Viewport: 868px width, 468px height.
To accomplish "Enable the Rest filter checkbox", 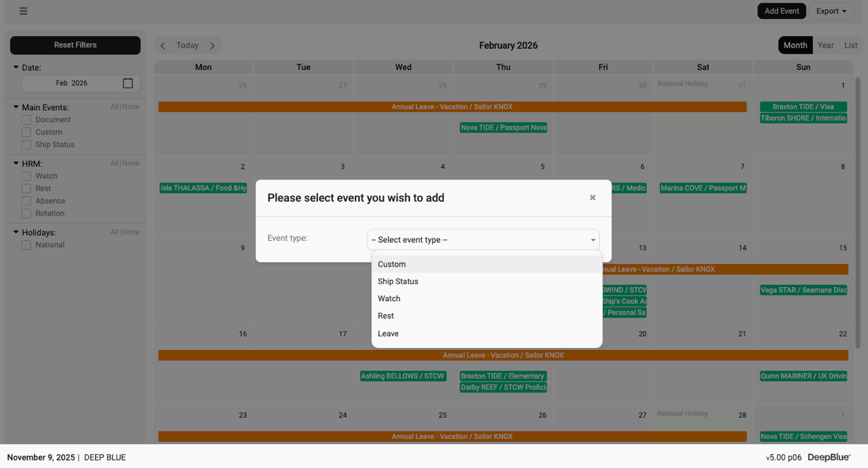I will click(26, 189).
